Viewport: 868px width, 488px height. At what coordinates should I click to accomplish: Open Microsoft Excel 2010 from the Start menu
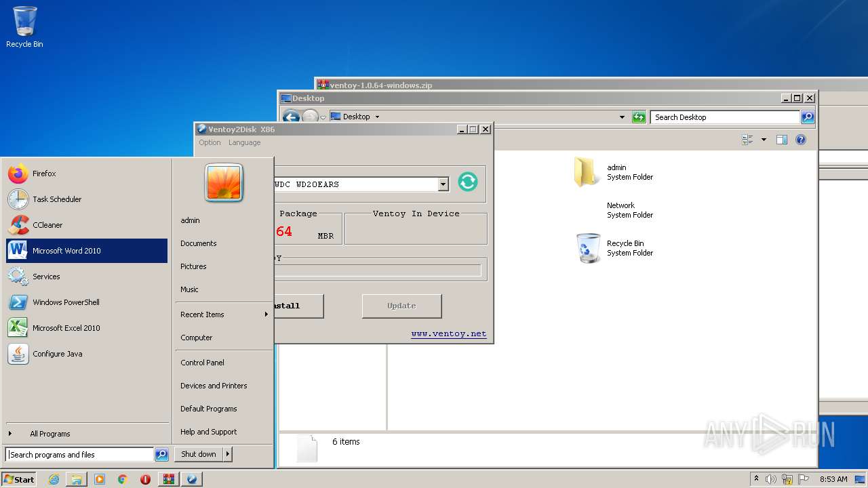coord(87,328)
